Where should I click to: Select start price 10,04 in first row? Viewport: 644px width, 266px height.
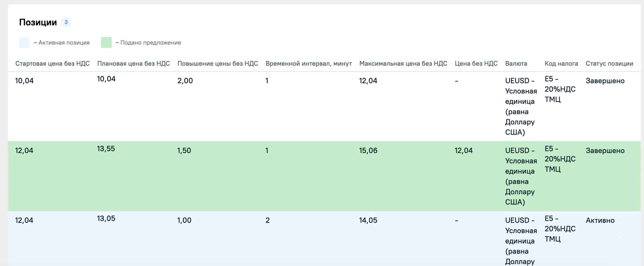click(24, 81)
